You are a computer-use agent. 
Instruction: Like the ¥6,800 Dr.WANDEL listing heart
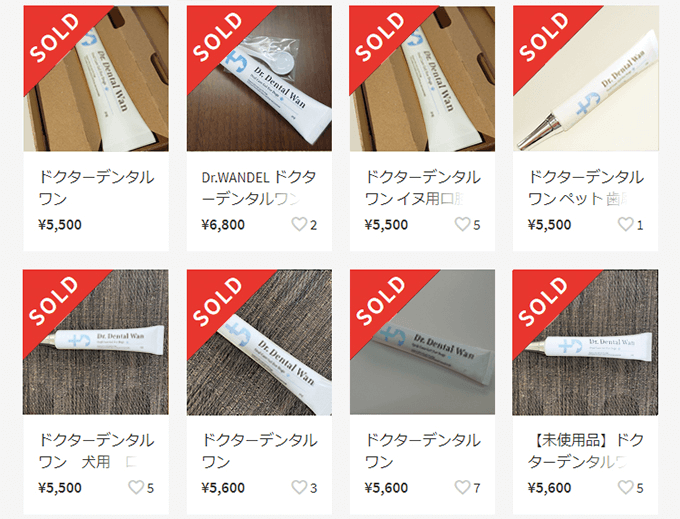click(x=299, y=224)
